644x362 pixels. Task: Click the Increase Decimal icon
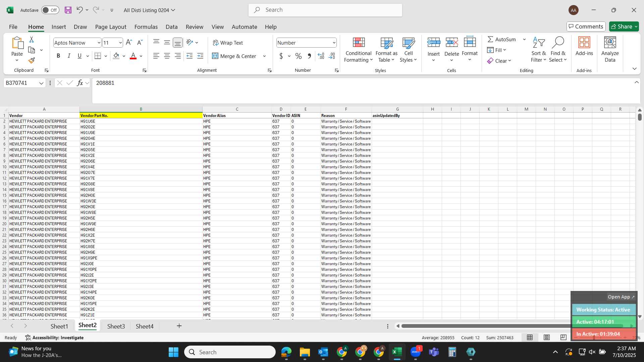click(321, 56)
